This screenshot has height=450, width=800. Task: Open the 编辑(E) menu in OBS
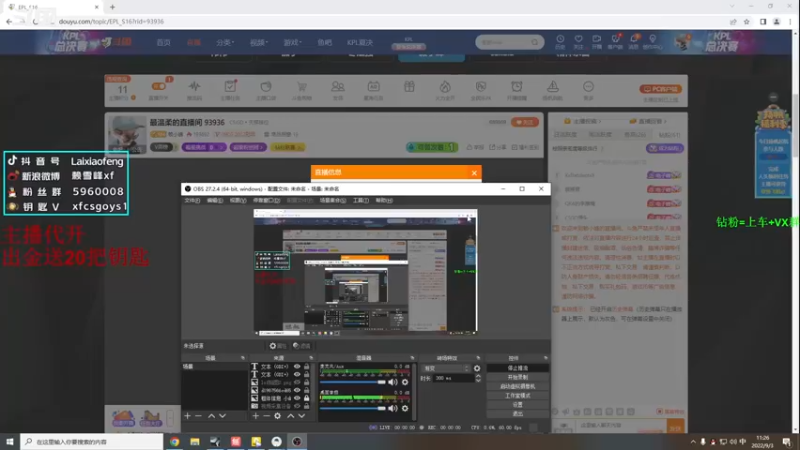click(215, 201)
